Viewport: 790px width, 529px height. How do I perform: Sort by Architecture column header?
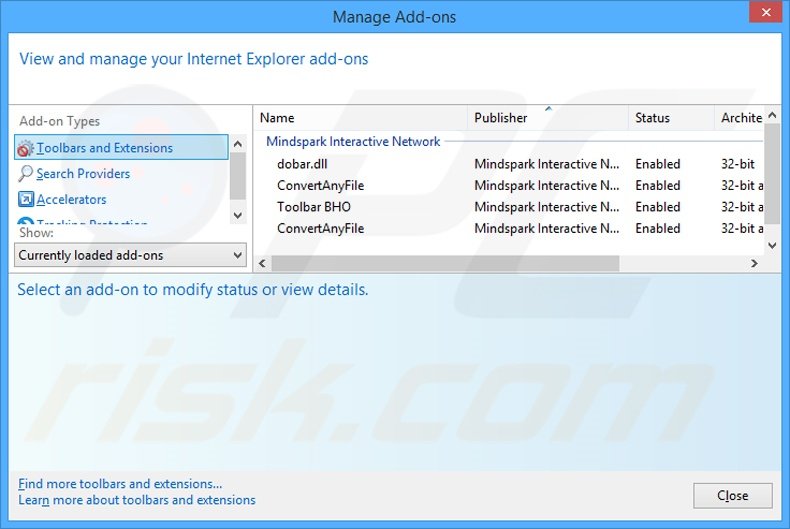739,118
